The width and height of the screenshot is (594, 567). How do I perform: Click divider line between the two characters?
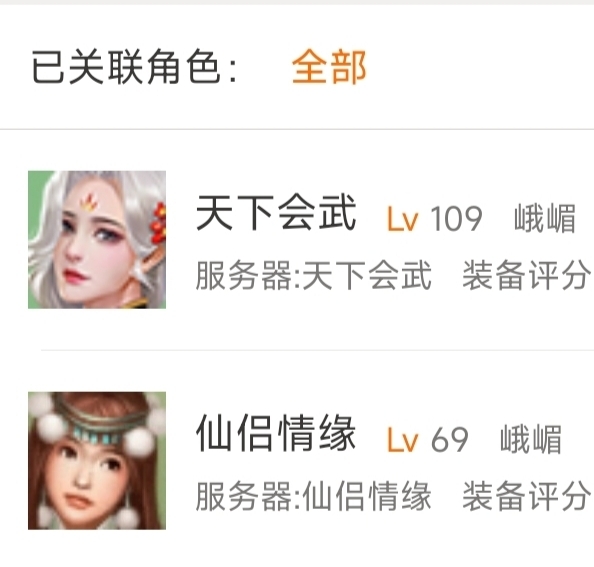pos(317,350)
